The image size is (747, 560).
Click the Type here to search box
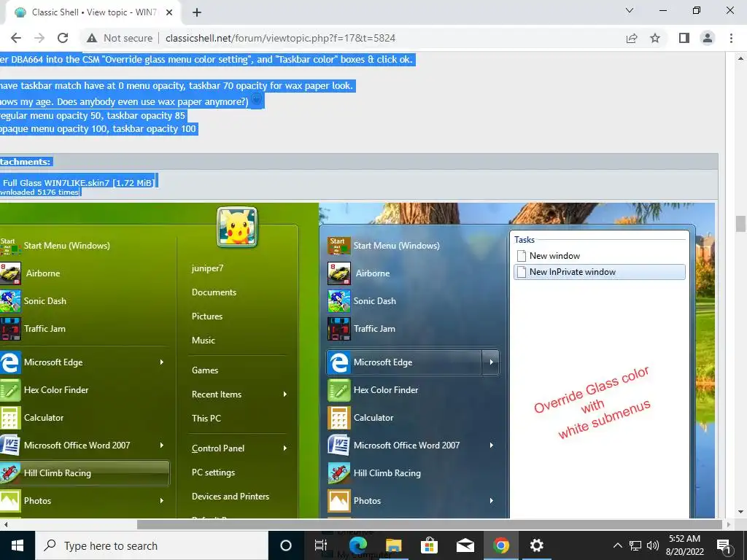point(152,545)
